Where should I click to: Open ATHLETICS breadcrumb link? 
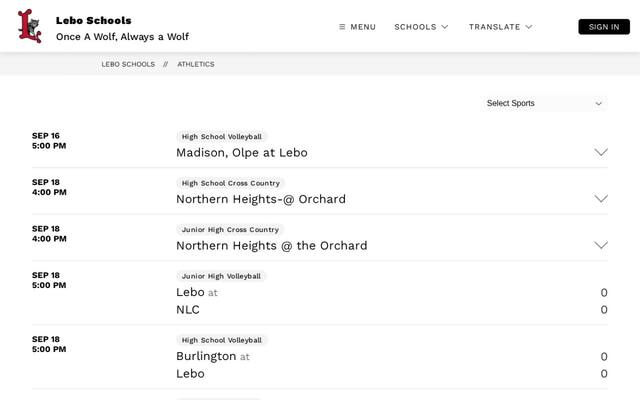pyautogui.click(x=196, y=64)
